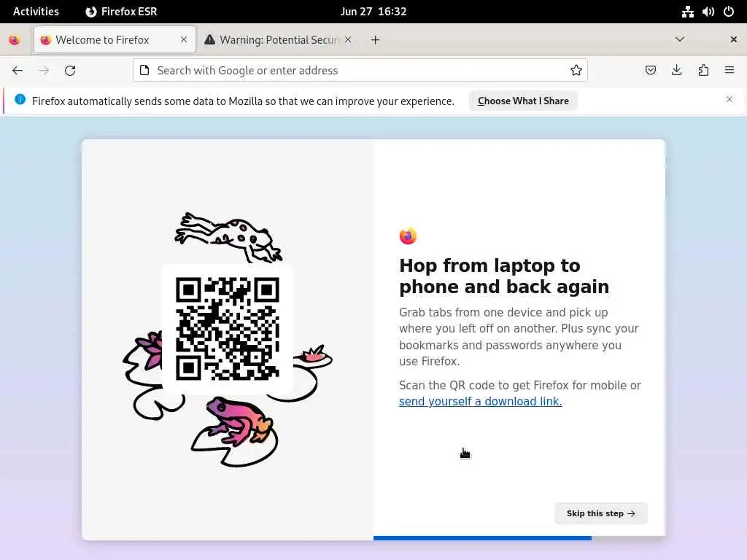Open Activities overview
The width and height of the screenshot is (747, 560).
coord(36,12)
